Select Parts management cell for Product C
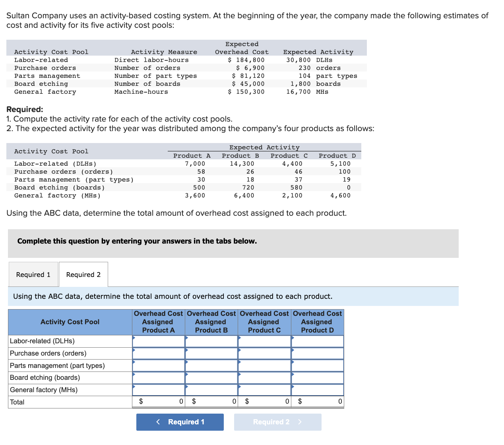The image size is (504, 445). 264,365
